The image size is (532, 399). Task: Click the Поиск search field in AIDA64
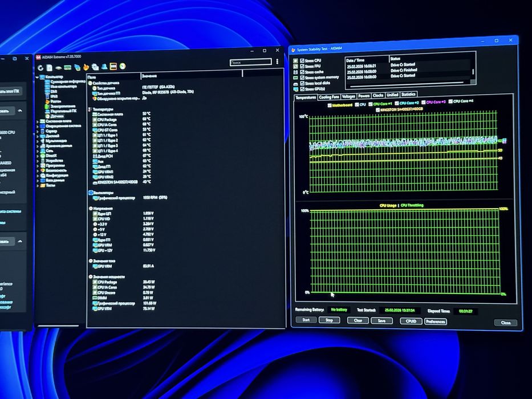[x=250, y=62]
